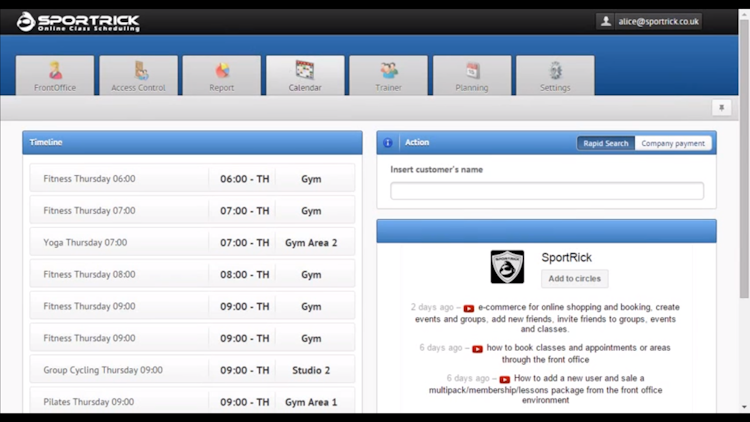Click the 06:00 - TH time cell
This screenshot has width=750, height=422.
(244, 179)
